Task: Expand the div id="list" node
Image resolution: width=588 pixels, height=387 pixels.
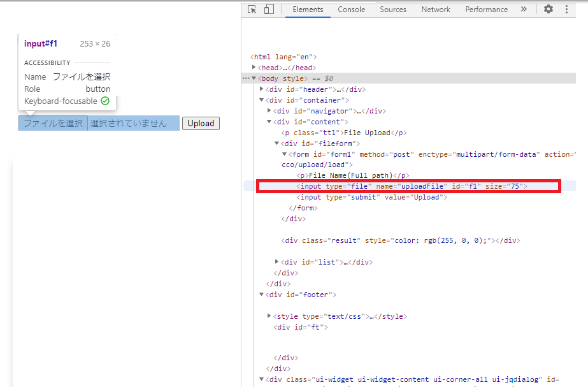Action: (276, 261)
